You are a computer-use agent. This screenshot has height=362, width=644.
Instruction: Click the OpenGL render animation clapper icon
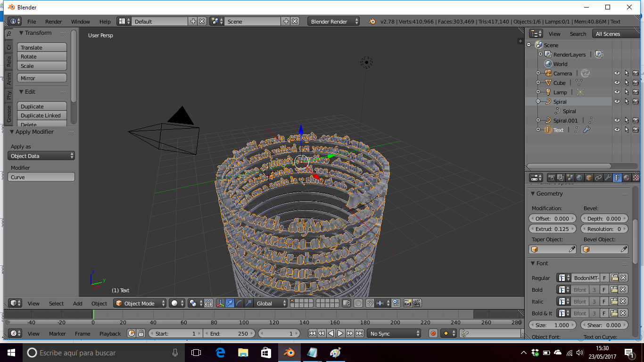point(417,303)
